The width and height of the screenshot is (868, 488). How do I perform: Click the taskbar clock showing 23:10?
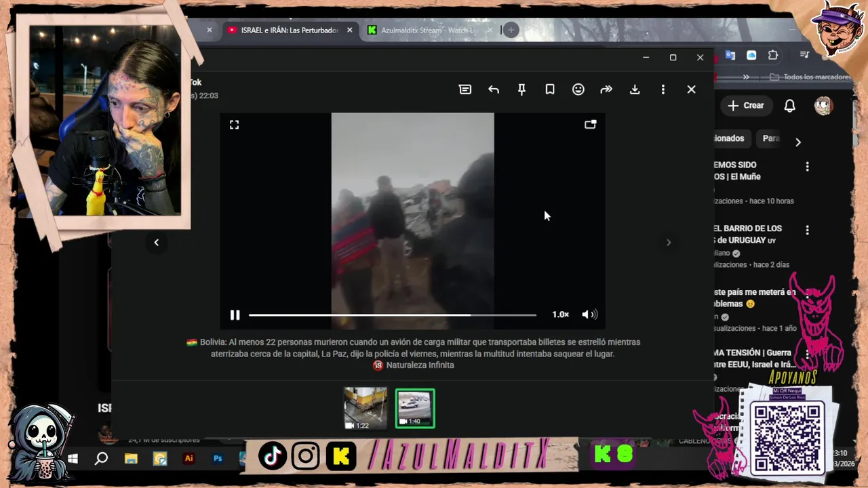click(x=840, y=453)
